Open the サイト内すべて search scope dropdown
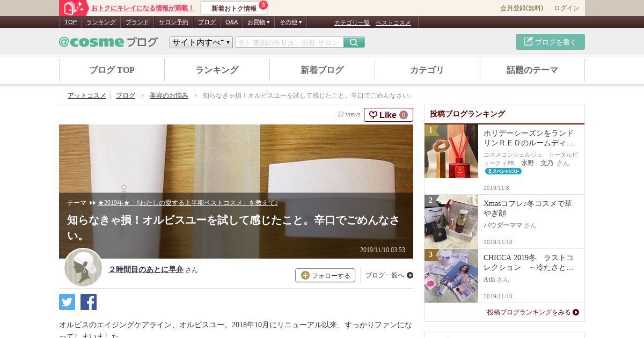 click(201, 42)
